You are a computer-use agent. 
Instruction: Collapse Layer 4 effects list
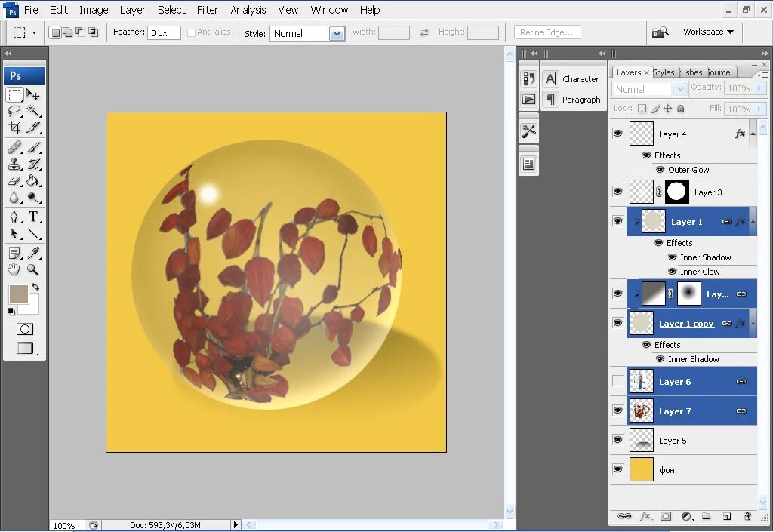click(x=753, y=134)
